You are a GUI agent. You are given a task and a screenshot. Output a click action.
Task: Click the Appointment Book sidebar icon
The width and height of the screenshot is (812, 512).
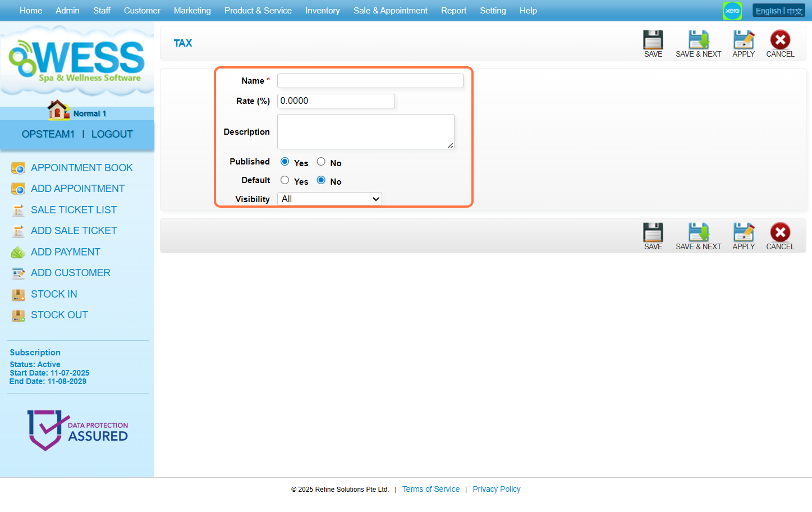click(x=19, y=168)
